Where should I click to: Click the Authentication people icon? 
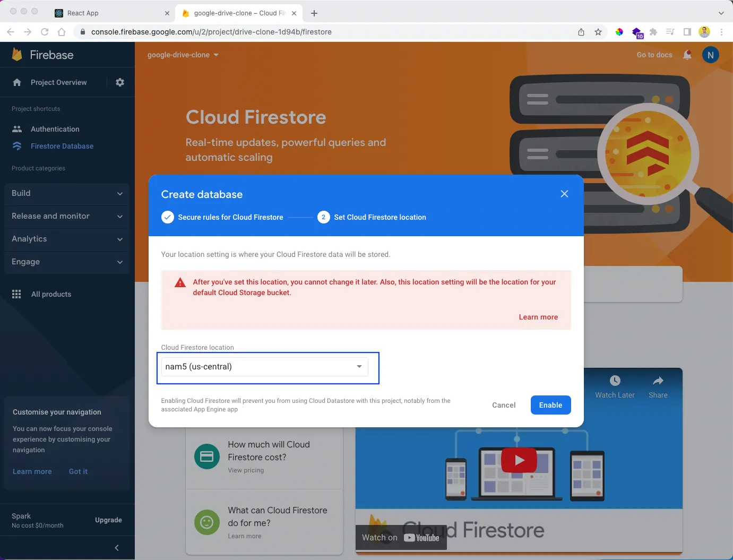click(17, 129)
